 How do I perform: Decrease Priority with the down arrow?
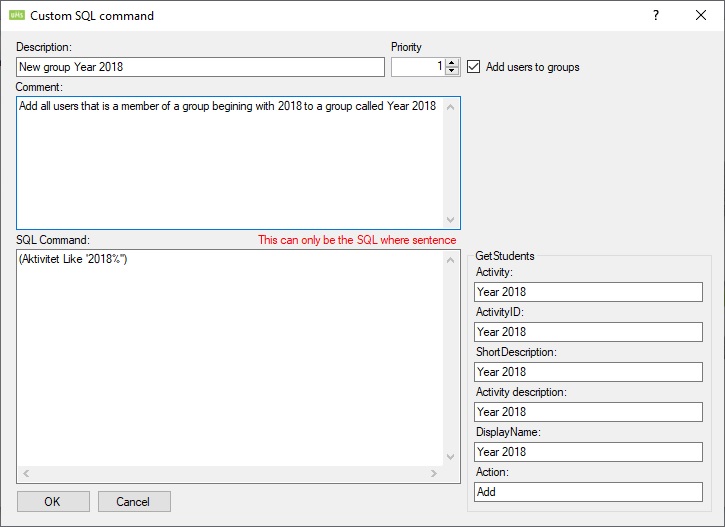[x=452, y=71]
